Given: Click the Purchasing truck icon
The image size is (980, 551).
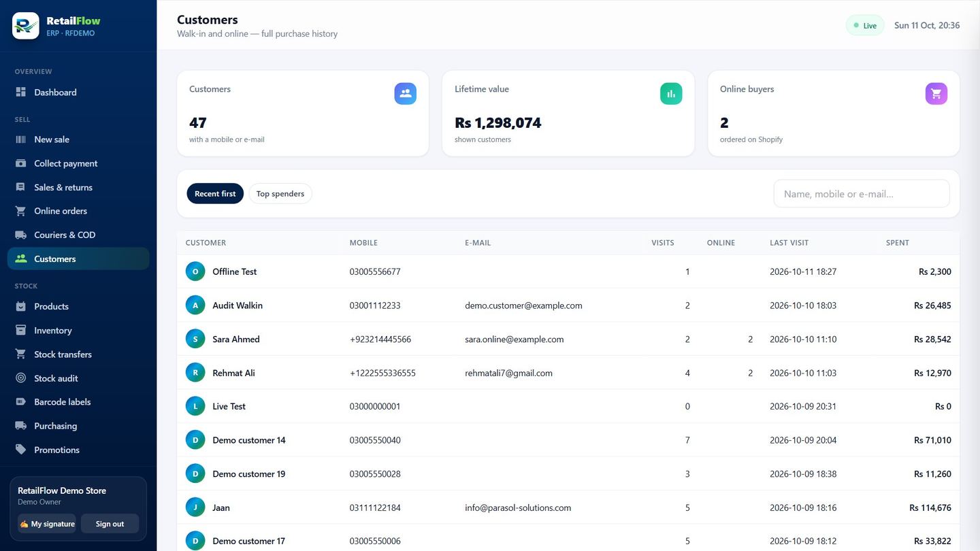Looking at the screenshot, I should (21, 426).
